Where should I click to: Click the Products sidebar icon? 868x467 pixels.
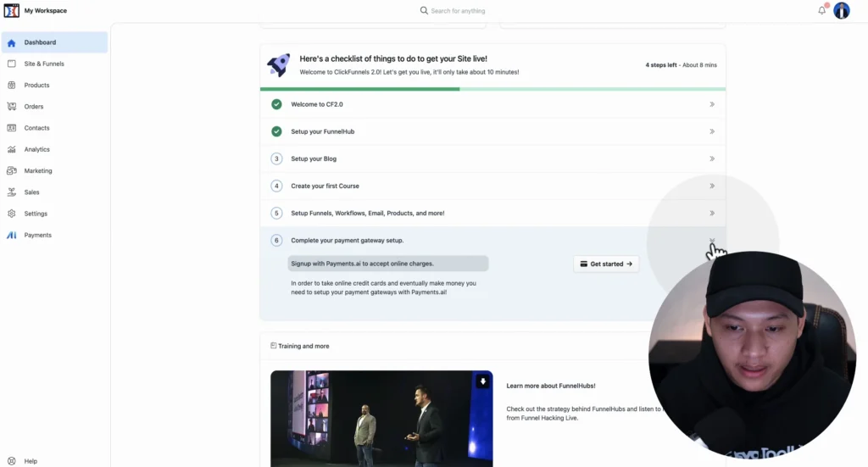(12, 85)
